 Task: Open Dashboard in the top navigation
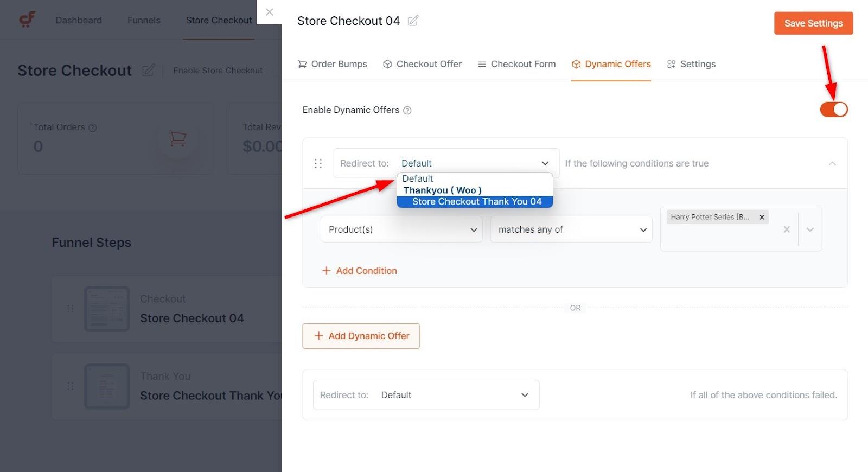coord(79,20)
